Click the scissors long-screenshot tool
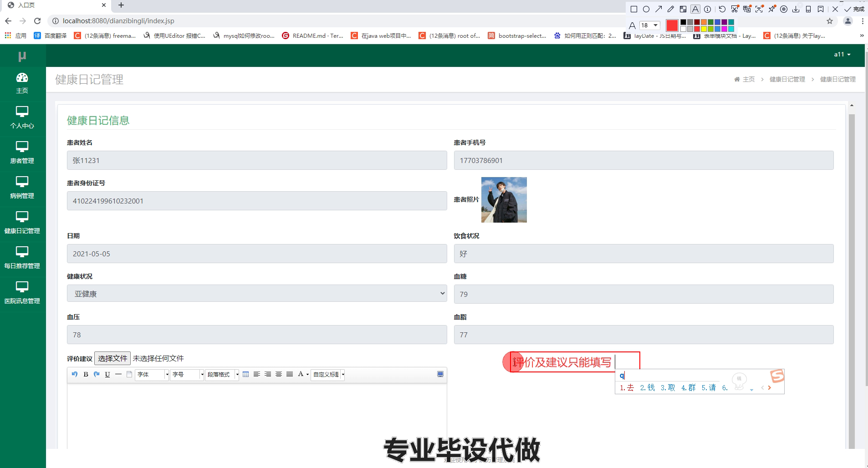This screenshot has width=868, height=468. click(x=735, y=9)
